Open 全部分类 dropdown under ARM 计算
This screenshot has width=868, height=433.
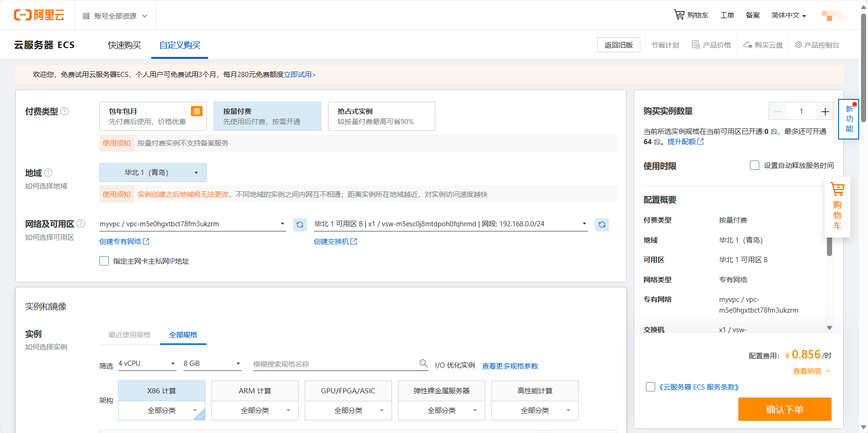pos(255,411)
